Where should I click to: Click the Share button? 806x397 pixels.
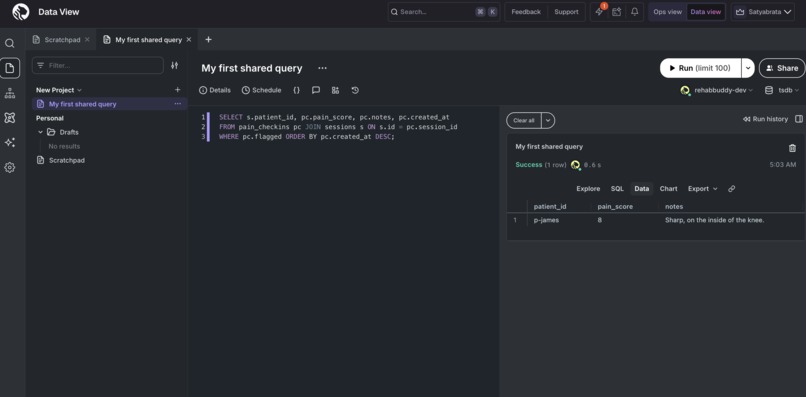(782, 68)
